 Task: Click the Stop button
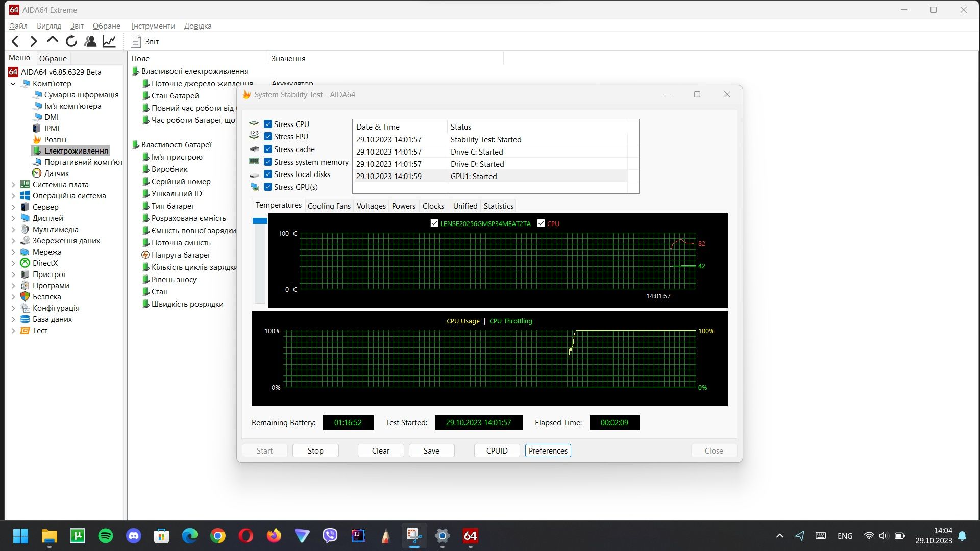pos(315,451)
